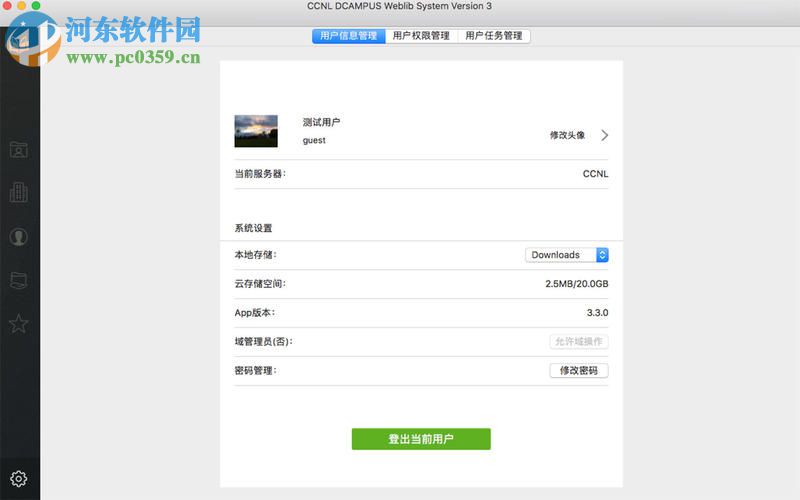This screenshot has width=800, height=500.
Task: Click the 云存储空间 label
Action: pyautogui.click(x=260, y=284)
